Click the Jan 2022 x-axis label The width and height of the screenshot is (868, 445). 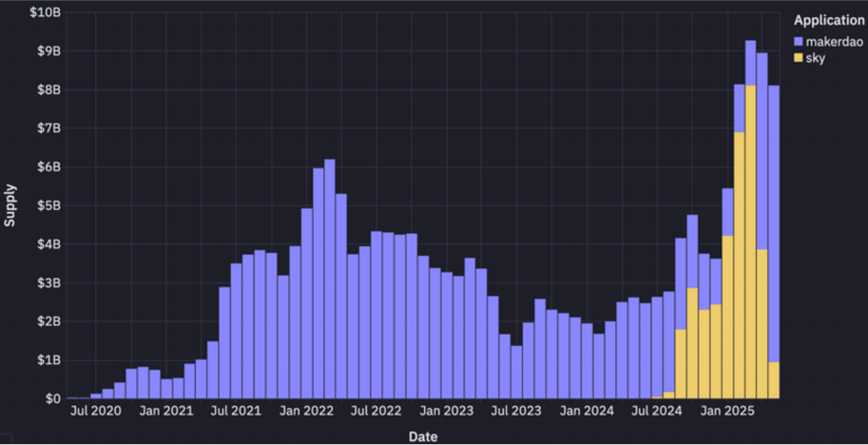pyautogui.click(x=306, y=411)
